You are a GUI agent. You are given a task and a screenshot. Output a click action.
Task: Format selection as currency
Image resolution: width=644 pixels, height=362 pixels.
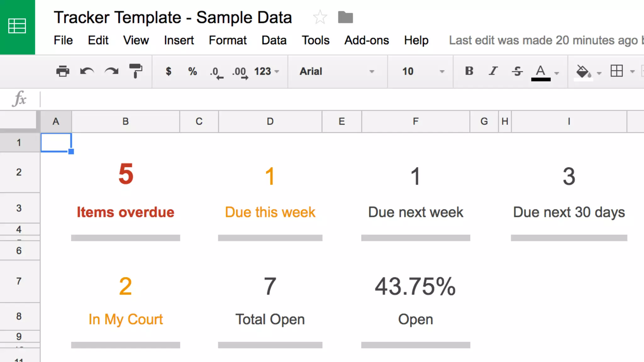point(169,71)
